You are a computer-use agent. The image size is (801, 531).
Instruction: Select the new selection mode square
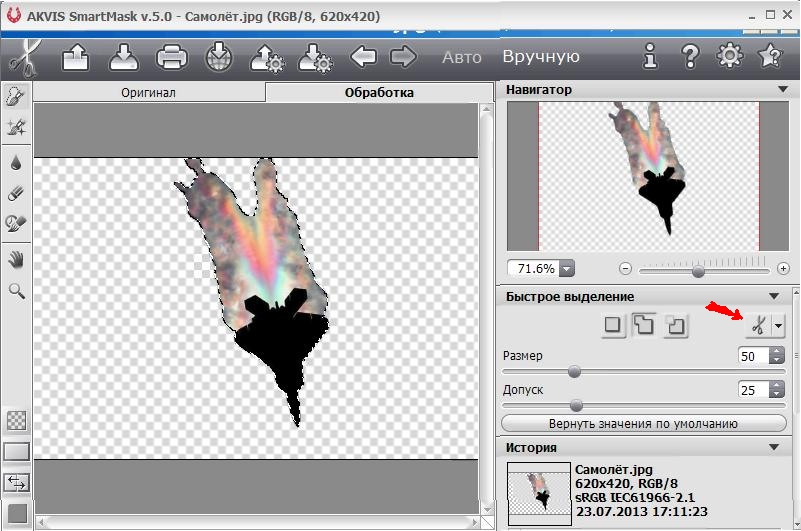pos(612,325)
